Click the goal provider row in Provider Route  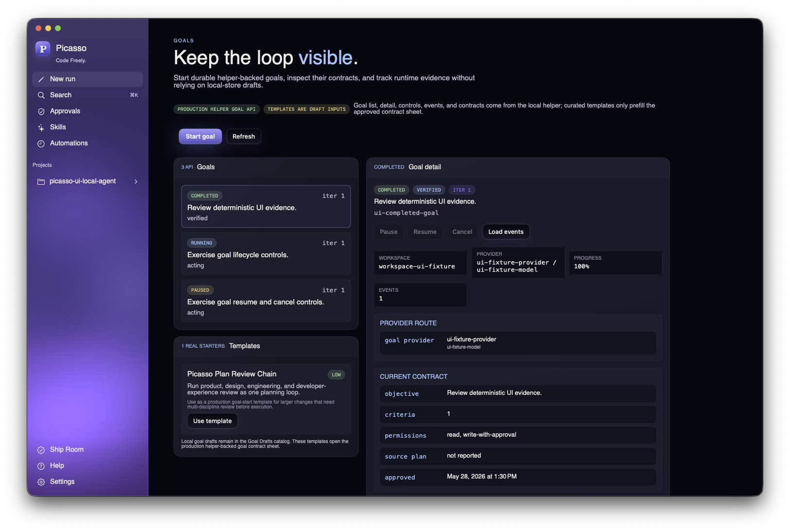point(518,343)
